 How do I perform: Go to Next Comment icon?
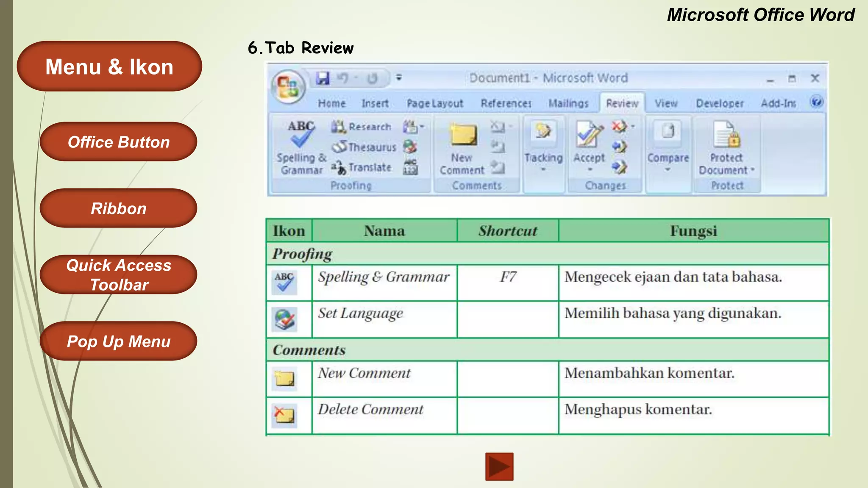[498, 167]
